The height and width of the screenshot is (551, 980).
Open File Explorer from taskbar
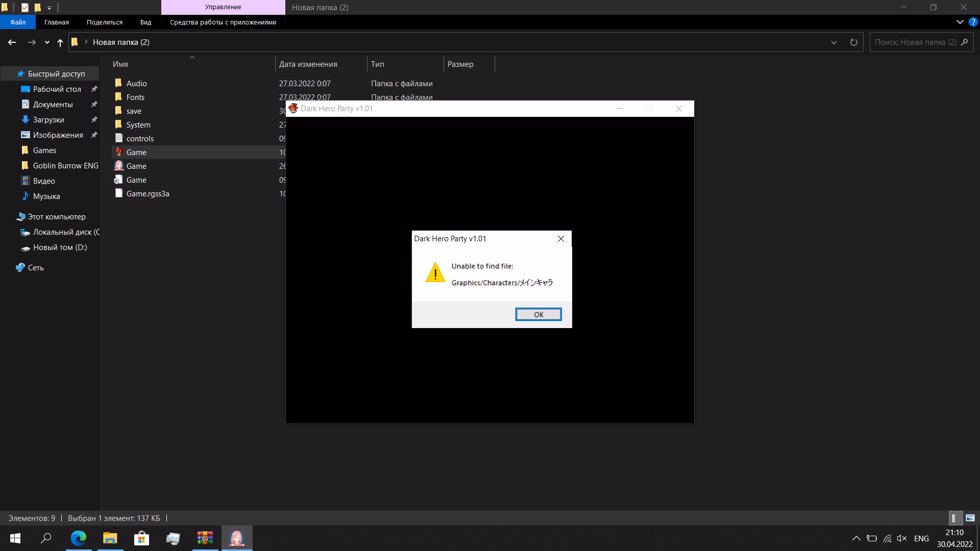point(110,538)
